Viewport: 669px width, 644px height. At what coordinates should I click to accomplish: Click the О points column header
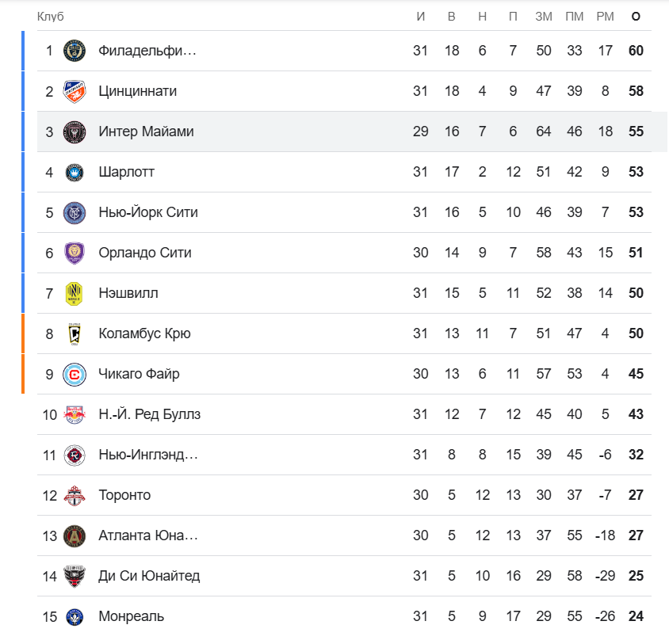click(x=636, y=16)
